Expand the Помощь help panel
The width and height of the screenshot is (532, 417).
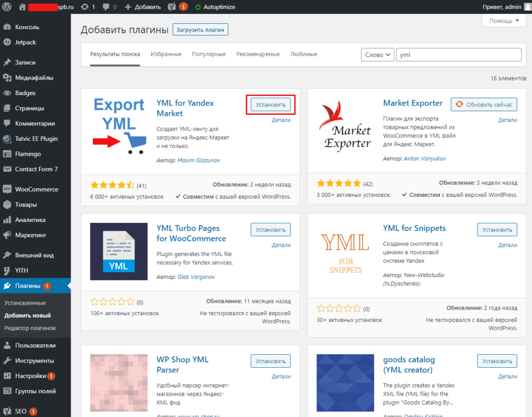tap(504, 21)
